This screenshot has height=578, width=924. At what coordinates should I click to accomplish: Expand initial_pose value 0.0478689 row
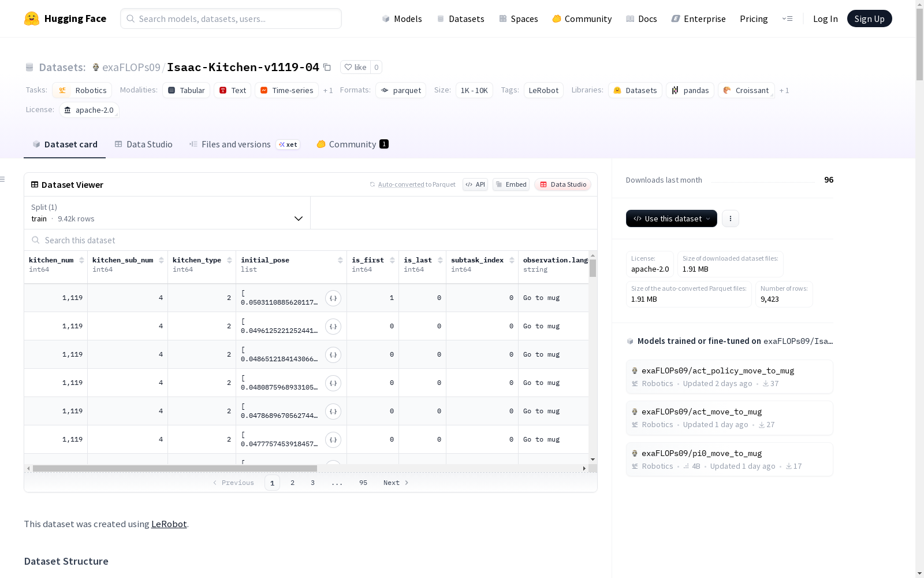tap(333, 412)
